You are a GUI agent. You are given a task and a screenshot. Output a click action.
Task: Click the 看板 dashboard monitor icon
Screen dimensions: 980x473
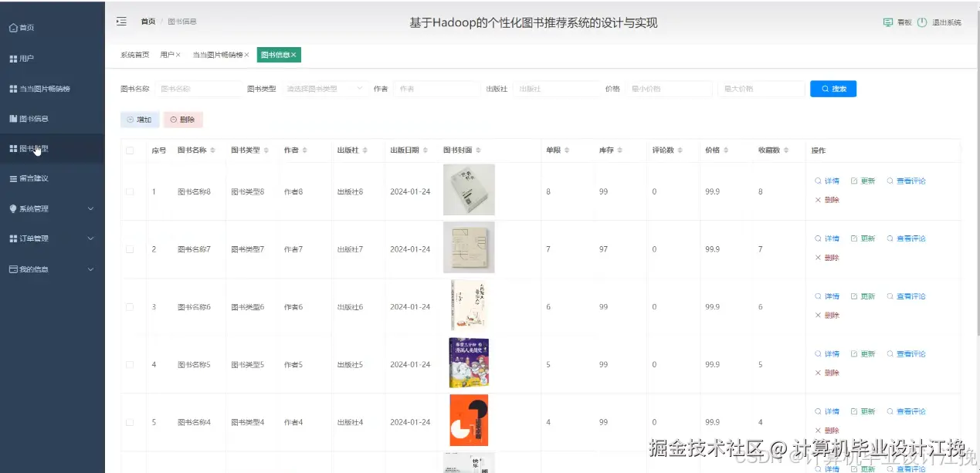click(888, 22)
